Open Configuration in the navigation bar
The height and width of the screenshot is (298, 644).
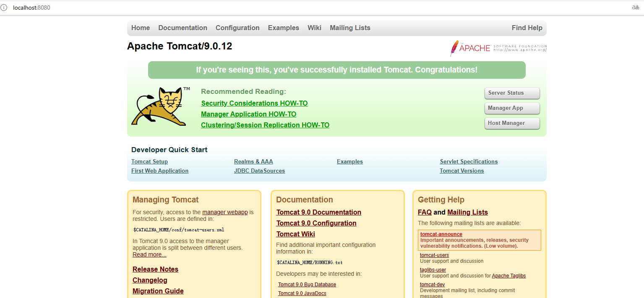pyautogui.click(x=237, y=28)
